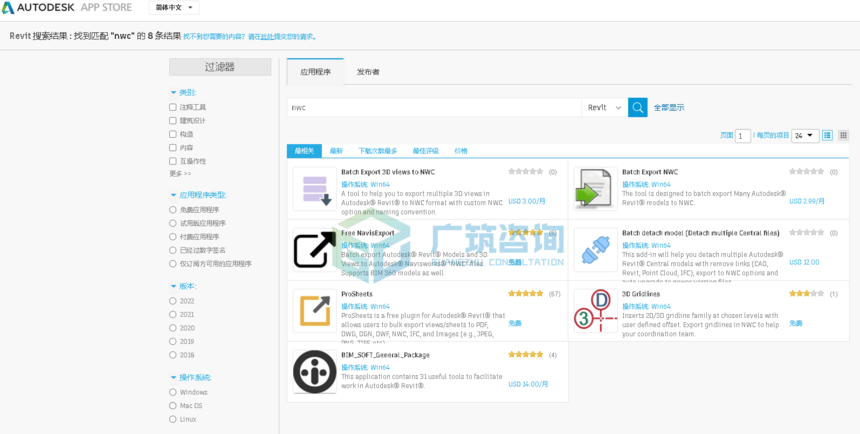Open the Batch Export 3D views to NWC title
860x434 pixels.
(x=388, y=172)
